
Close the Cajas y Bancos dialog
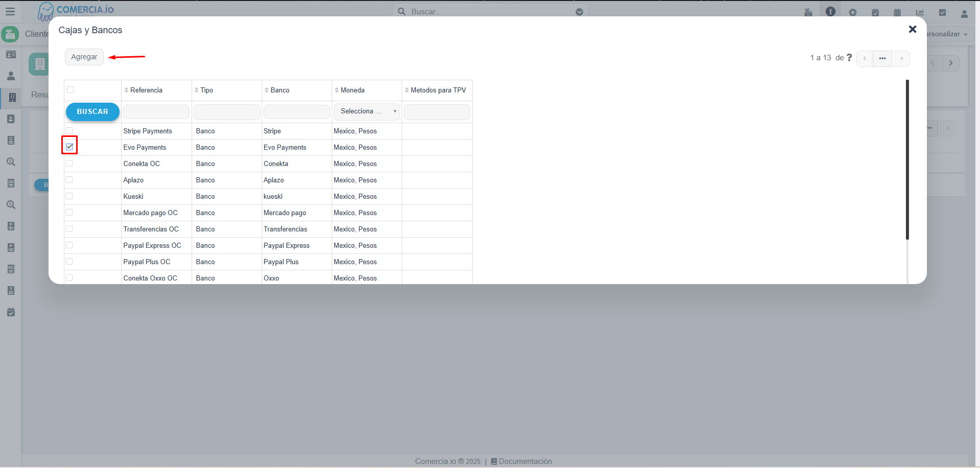tap(913, 29)
